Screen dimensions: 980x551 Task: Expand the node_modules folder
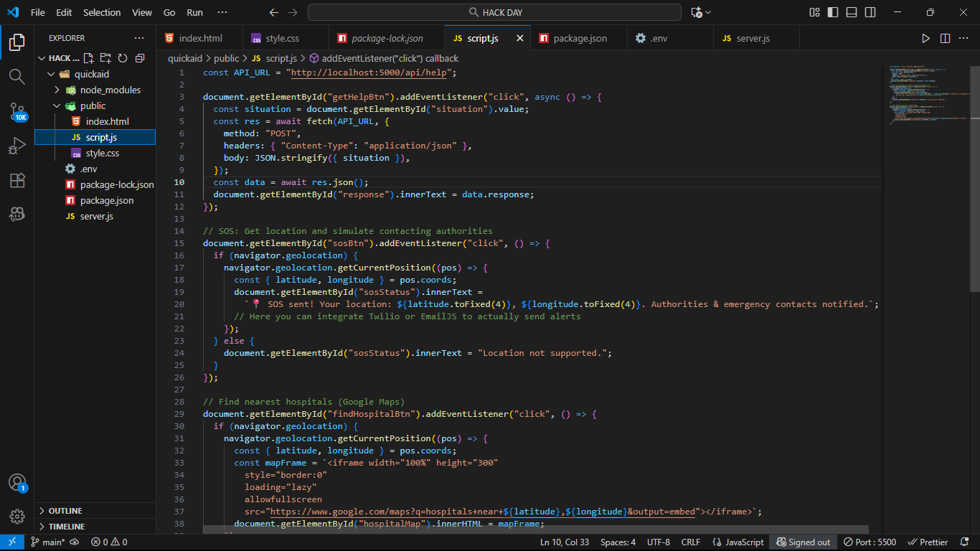(x=110, y=90)
